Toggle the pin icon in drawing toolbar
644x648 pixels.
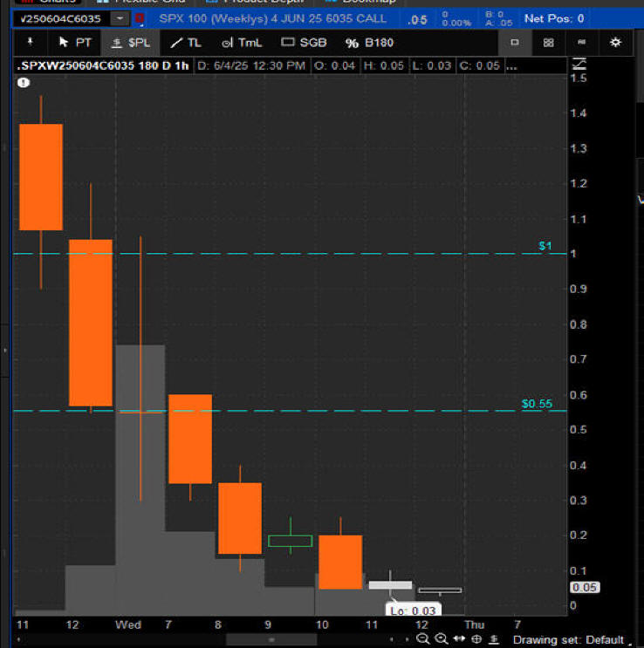31,42
